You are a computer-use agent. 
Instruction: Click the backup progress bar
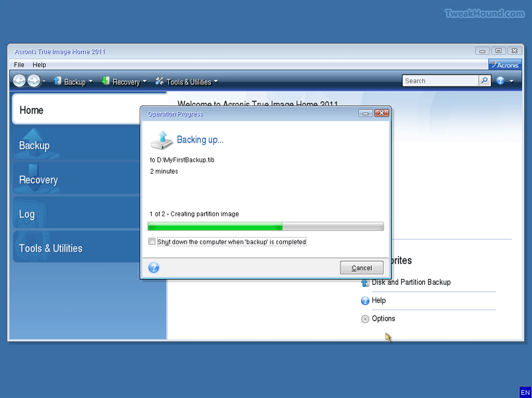coord(265,226)
